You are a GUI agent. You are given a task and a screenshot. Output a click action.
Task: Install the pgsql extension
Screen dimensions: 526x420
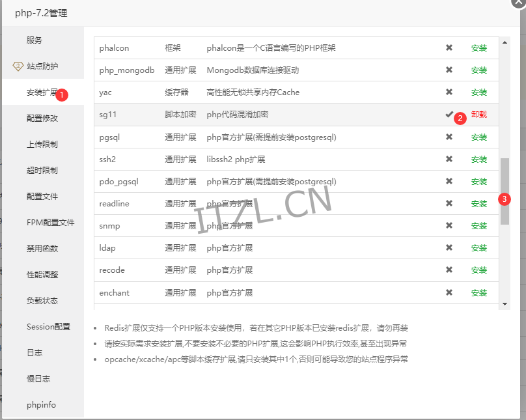tap(478, 137)
